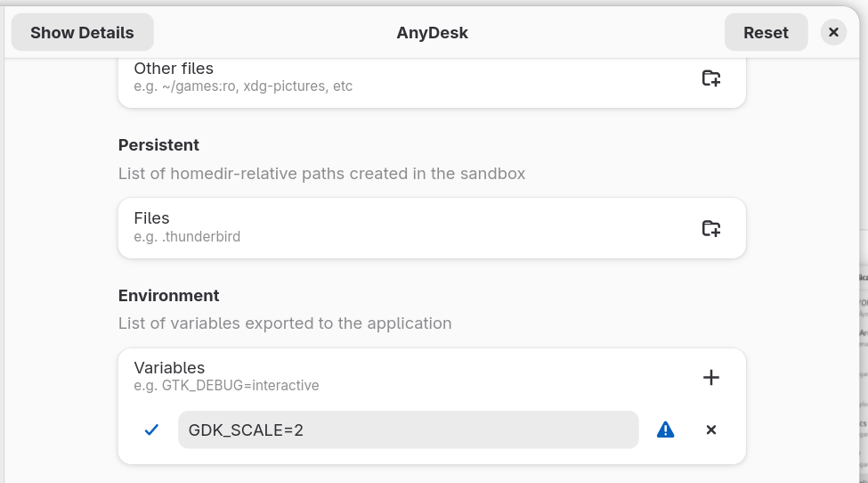Click the Environment section heading
This screenshot has width=868, height=483.
(x=168, y=295)
